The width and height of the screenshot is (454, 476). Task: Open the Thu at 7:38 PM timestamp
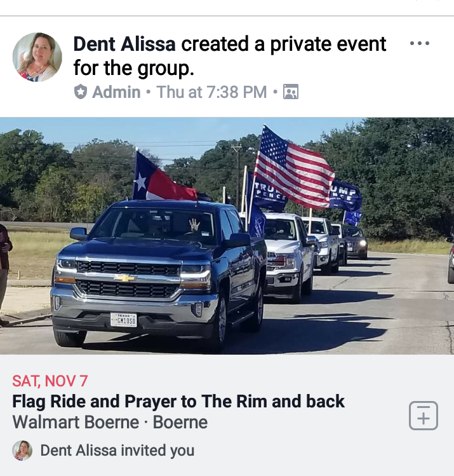pyautogui.click(x=211, y=92)
